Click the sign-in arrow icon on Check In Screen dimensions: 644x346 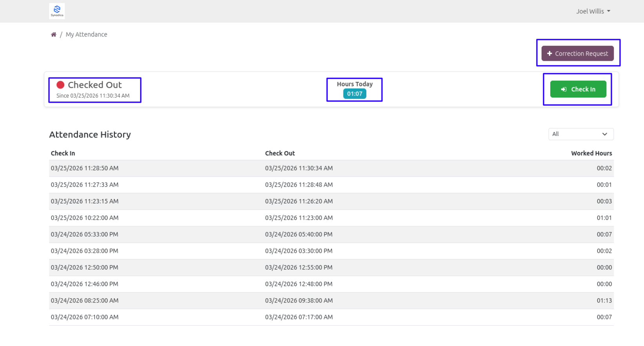click(x=564, y=89)
